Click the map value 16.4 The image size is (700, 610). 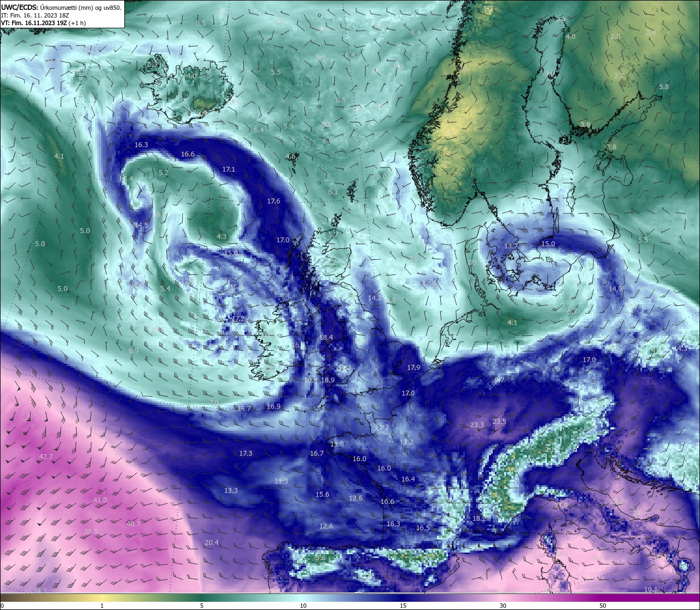tap(408, 479)
